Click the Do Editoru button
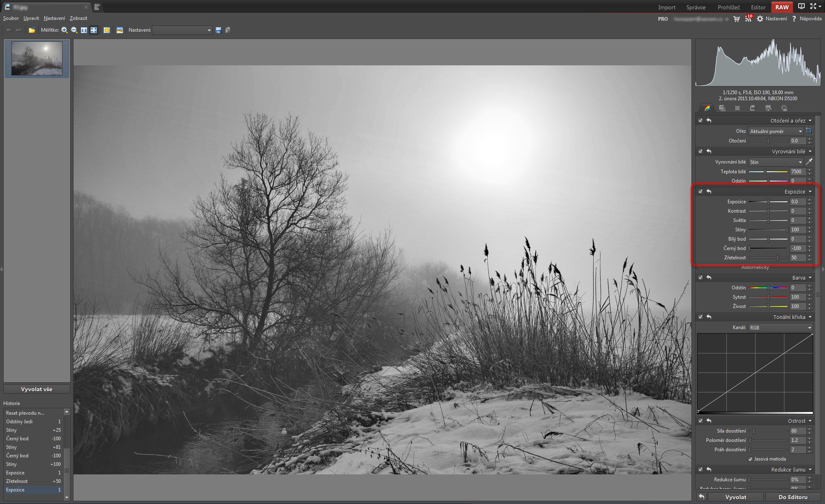The width and height of the screenshot is (825, 504). 793,497
